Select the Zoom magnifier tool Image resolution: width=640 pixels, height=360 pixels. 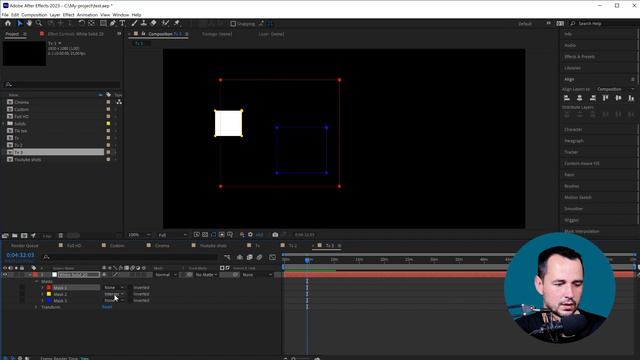click(x=39, y=24)
